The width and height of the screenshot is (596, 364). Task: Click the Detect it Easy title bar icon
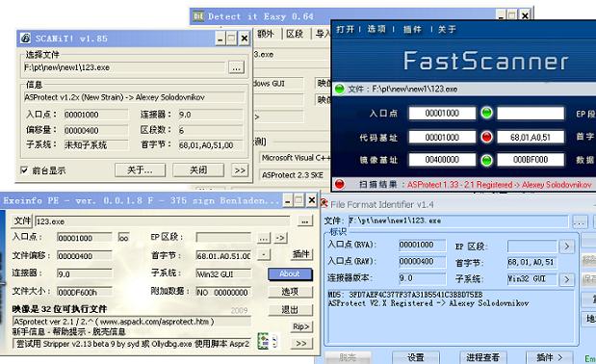click(x=198, y=16)
